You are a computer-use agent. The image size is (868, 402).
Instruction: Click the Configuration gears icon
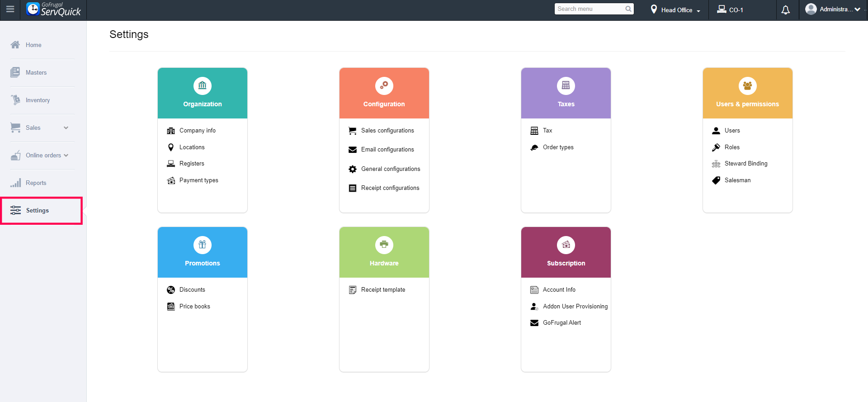(384, 85)
